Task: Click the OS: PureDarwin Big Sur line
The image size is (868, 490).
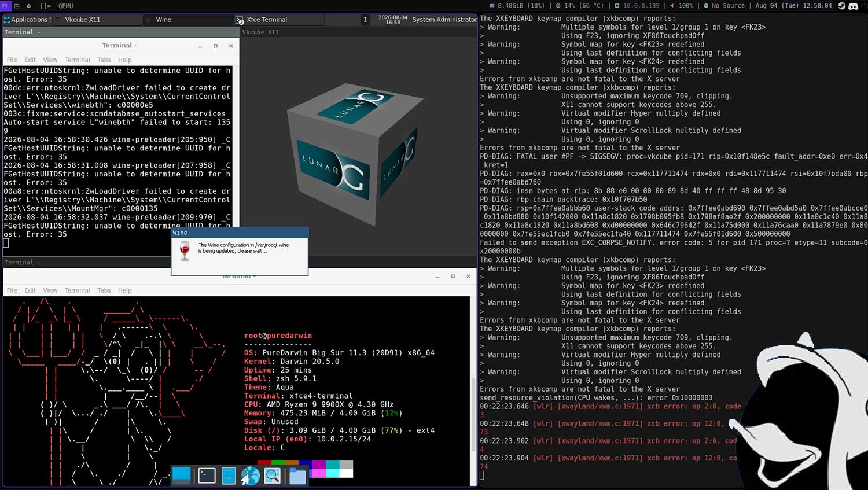Action: coord(339,353)
